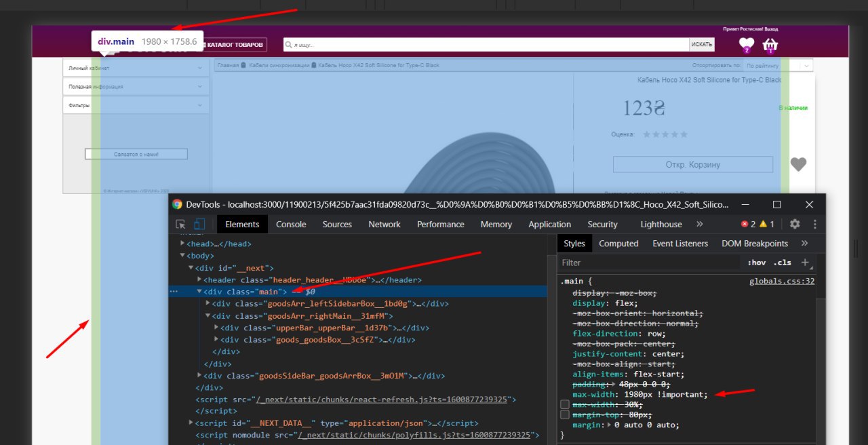Click the search magnifier icon in the site search

tap(289, 45)
